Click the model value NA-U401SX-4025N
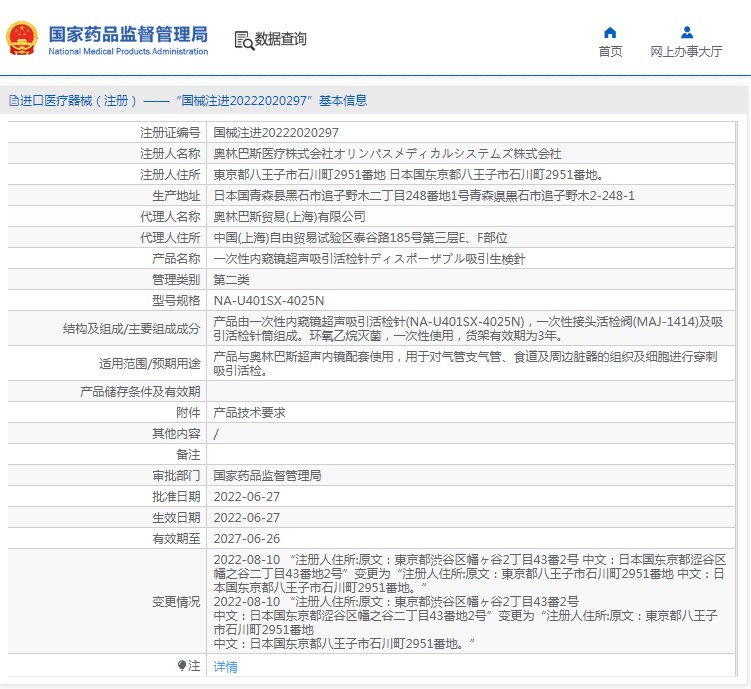This screenshot has height=689, width=751. click(269, 300)
